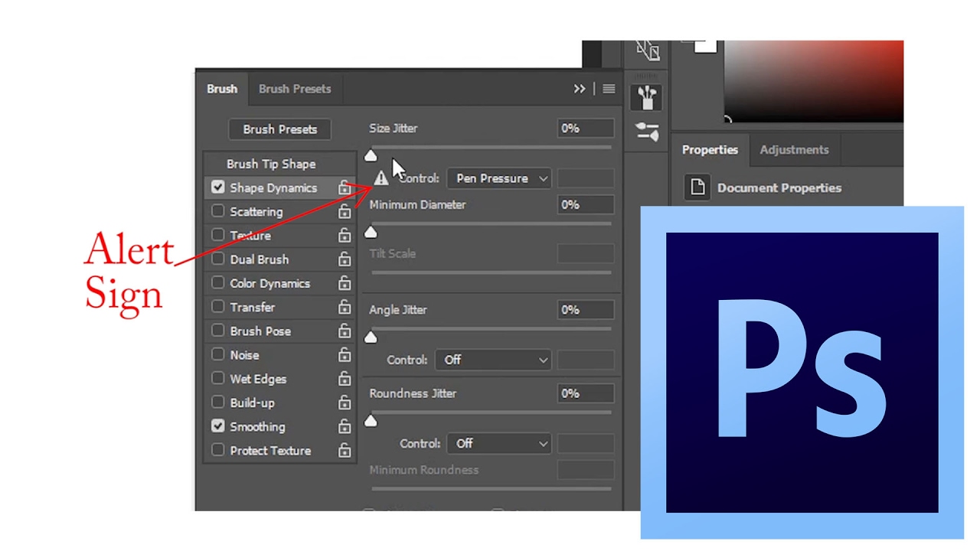
Task: Toggle the lock icon for Wet Edges
Action: (x=345, y=379)
